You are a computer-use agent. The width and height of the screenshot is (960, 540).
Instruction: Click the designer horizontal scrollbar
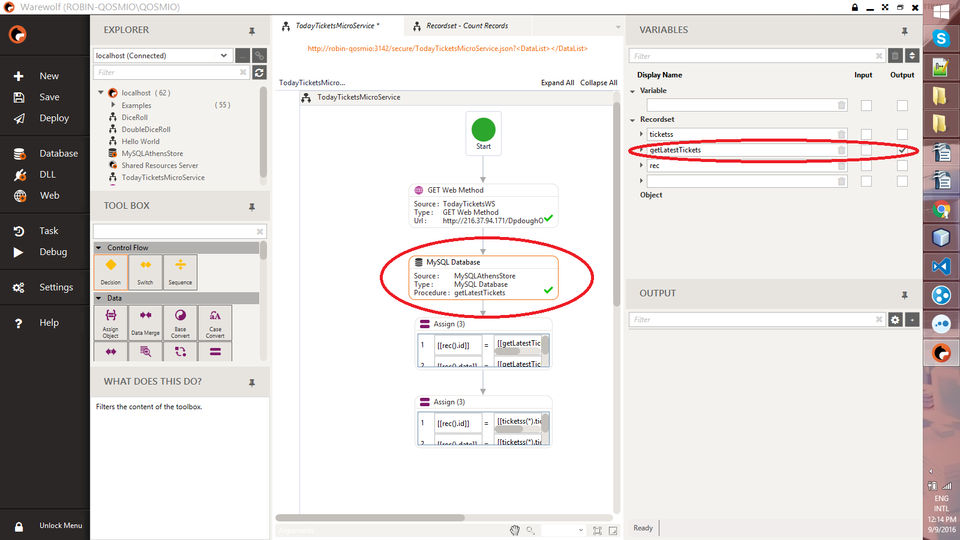(x=370, y=517)
